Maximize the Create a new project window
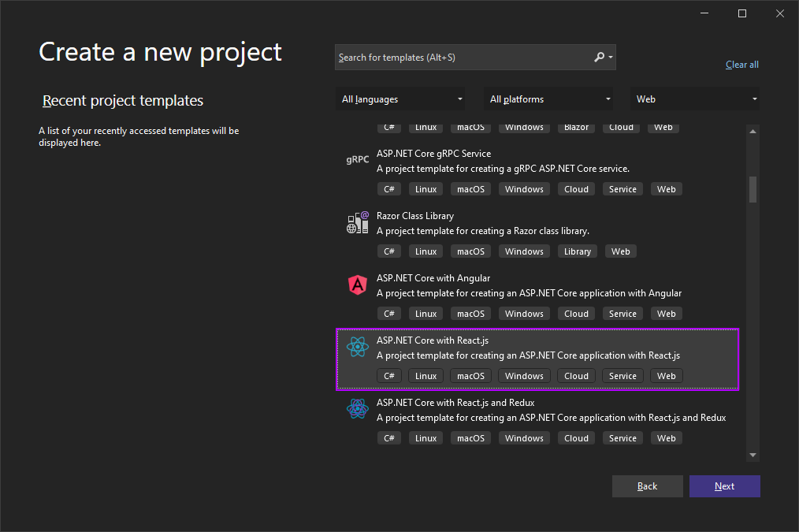Screen dimensions: 799x532 pos(742,13)
